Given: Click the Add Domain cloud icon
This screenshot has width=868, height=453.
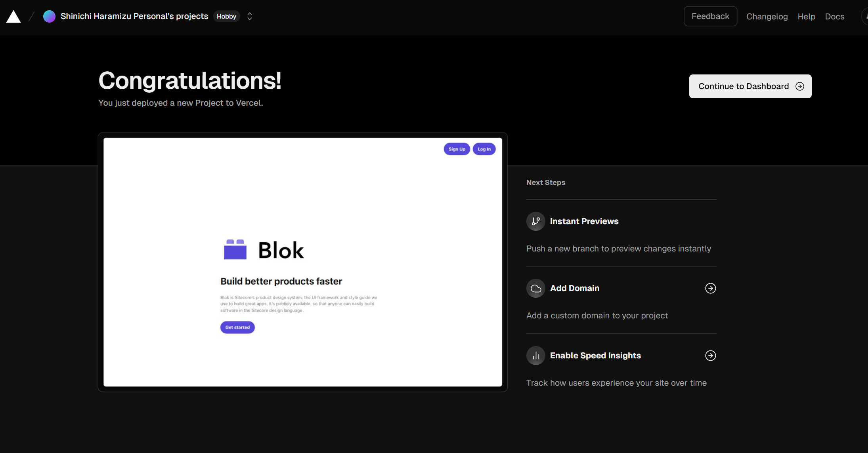Looking at the screenshot, I should click(536, 288).
